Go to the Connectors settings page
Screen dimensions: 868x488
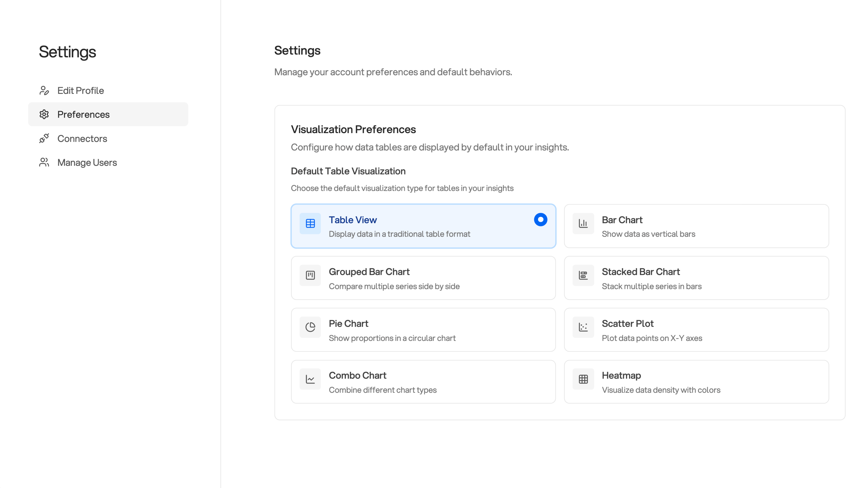pos(82,138)
